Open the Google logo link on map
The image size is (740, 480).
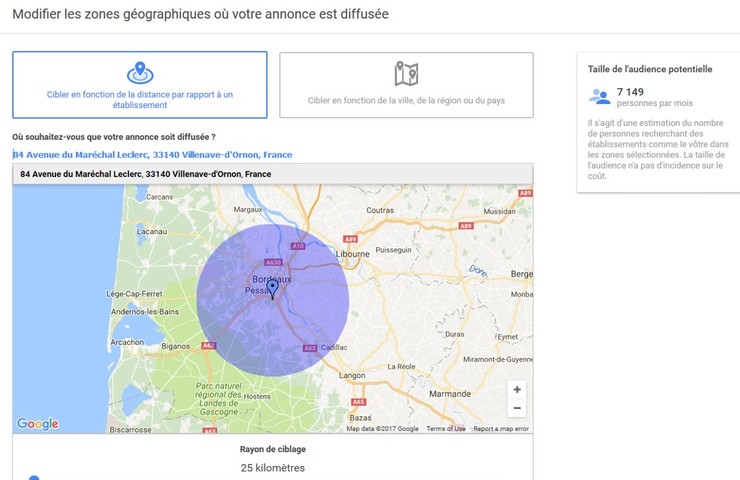[38, 423]
